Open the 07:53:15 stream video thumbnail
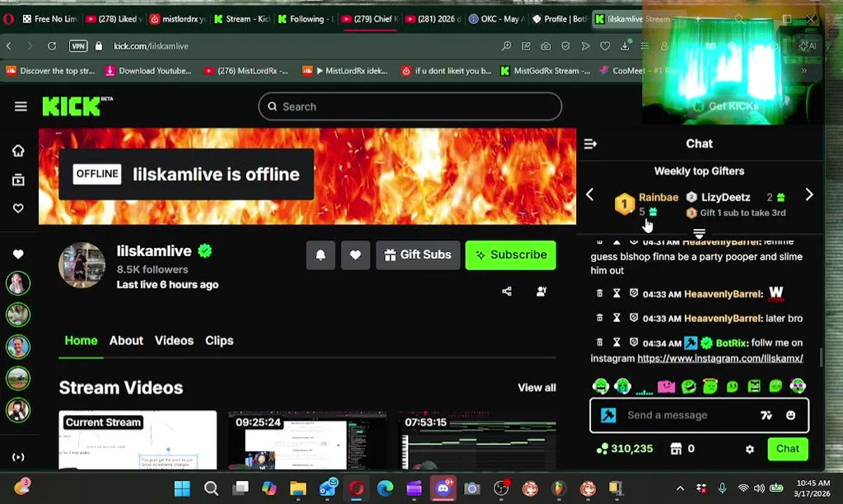Image resolution: width=843 pixels, height=504 pixels. tap(477, 440)
